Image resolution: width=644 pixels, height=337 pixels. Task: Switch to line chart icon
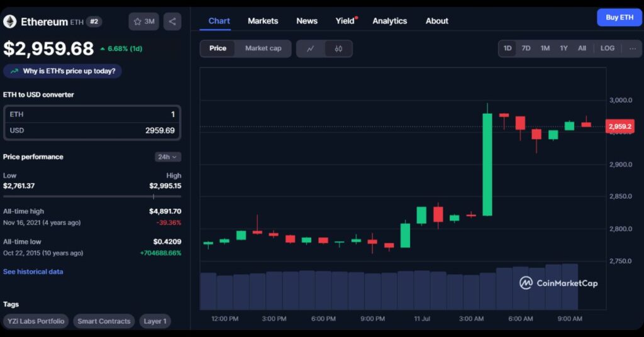[x=311, y=48]
